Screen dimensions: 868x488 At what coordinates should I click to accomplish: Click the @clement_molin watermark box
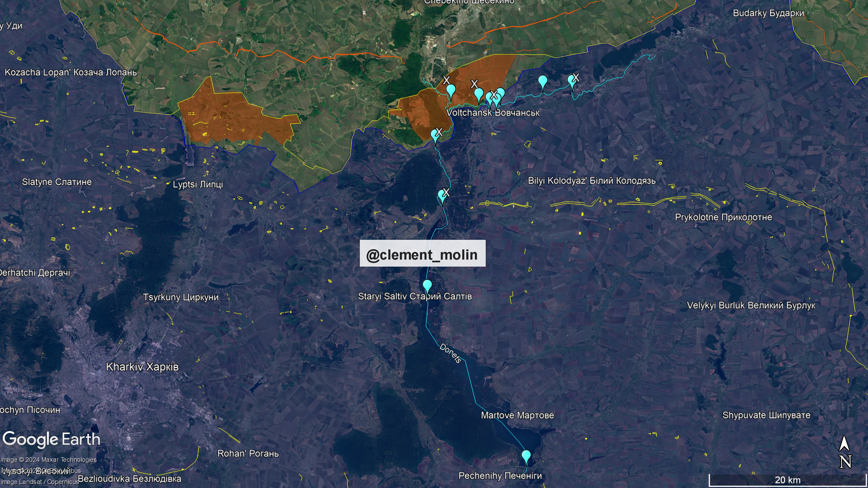422,253
